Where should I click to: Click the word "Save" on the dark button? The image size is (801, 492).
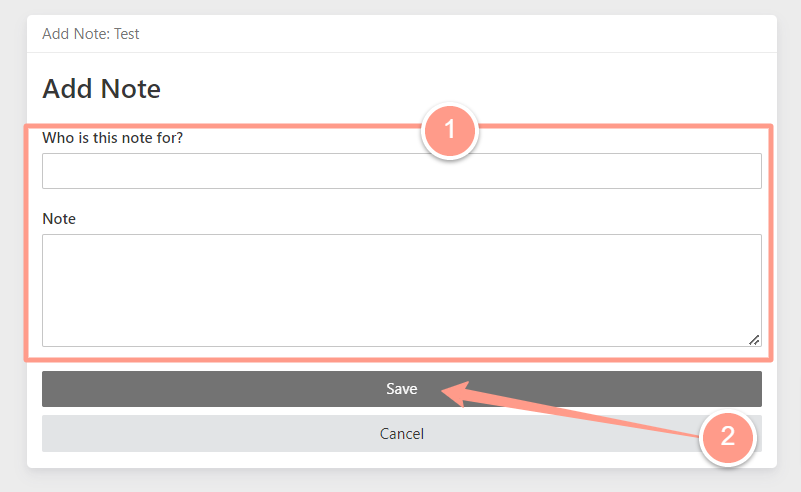pos(402,389)
